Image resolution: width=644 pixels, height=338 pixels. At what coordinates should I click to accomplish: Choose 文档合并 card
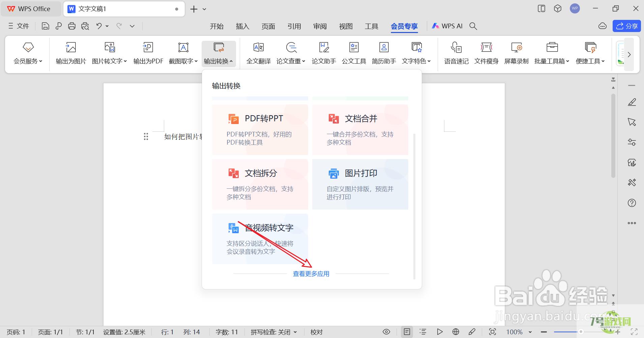360,130
